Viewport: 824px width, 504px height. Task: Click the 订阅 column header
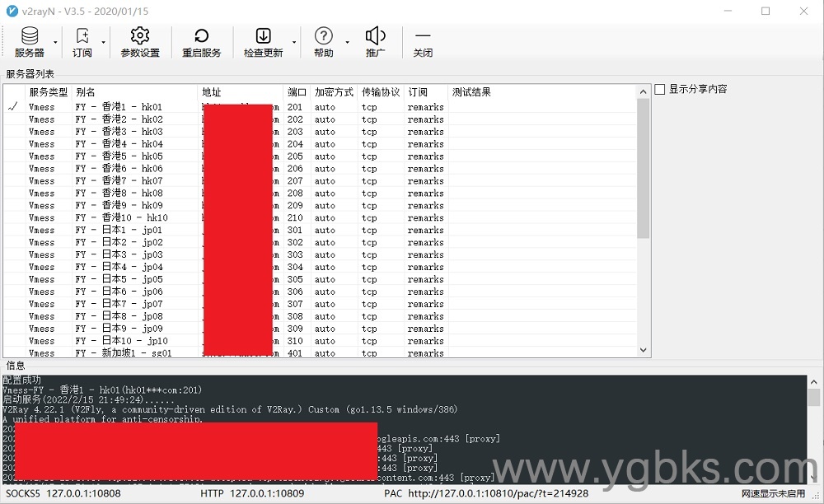(x=426, y=92)
